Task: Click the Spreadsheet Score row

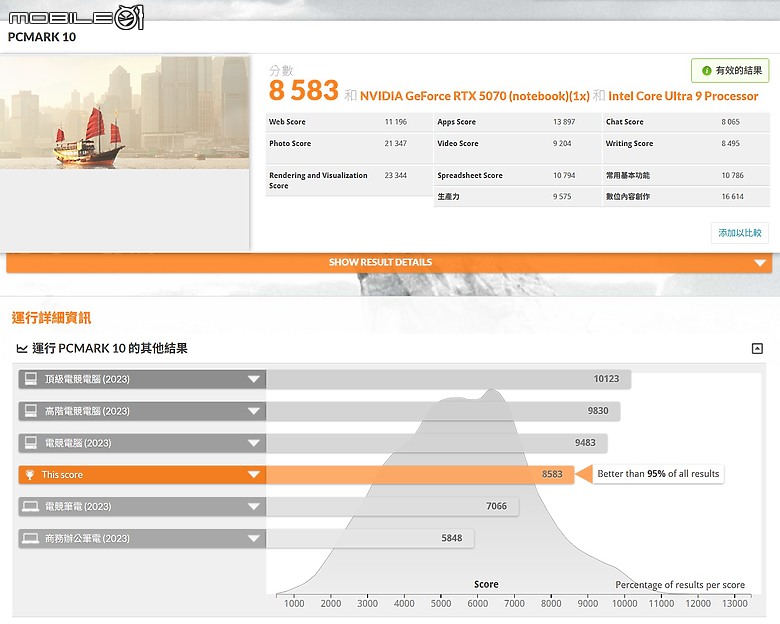Action: pyautogui.click(x=517, y=176)
